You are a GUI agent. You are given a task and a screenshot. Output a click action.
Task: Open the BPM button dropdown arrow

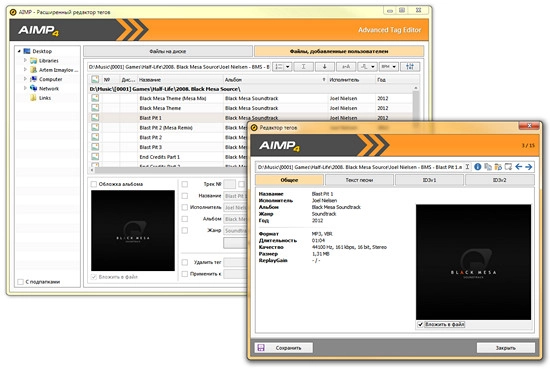point(395,66)
